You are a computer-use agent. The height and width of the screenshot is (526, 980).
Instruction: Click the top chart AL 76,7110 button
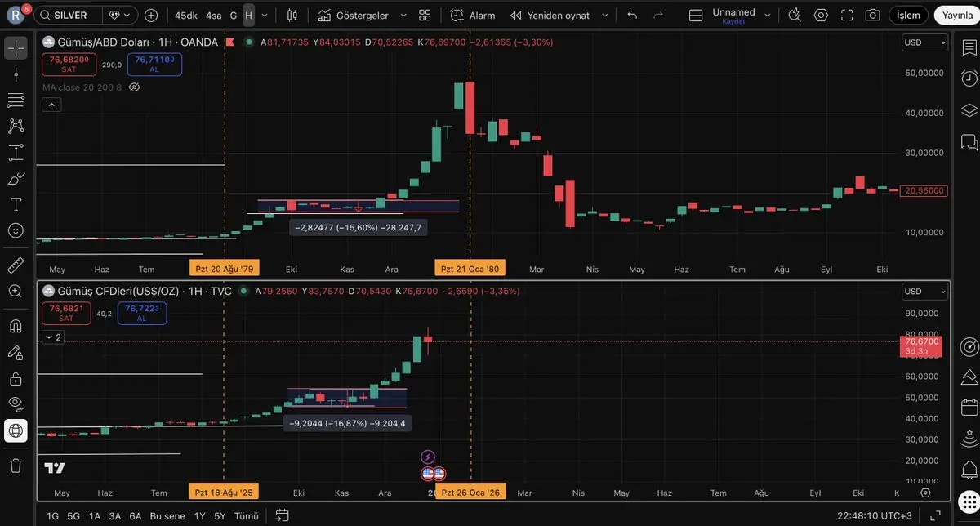pyautogui.click(x=154, y=65)
